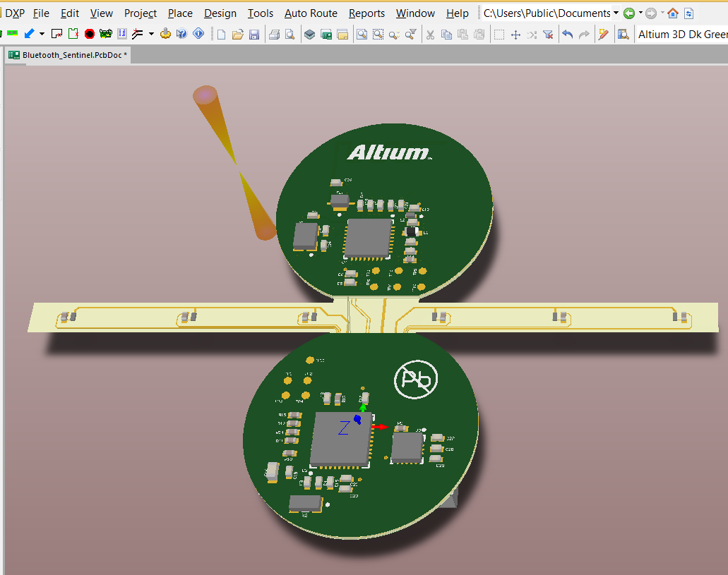Open the Auto Route menu
The height and width of the screenshot is (575, 728).
click(x=311, y=13)
